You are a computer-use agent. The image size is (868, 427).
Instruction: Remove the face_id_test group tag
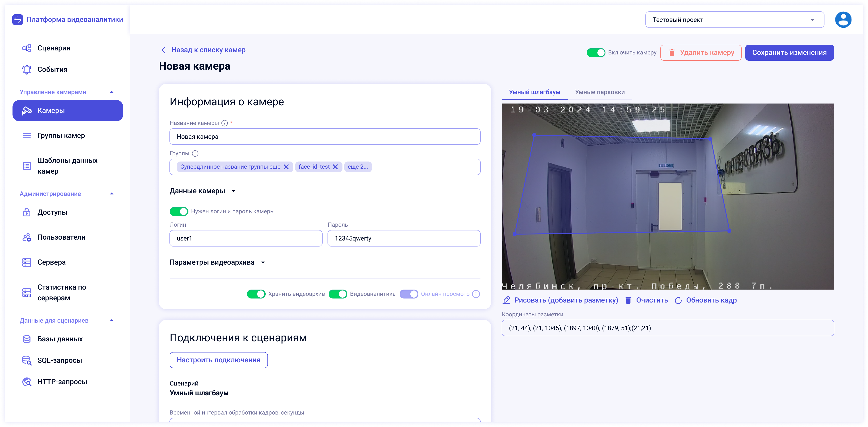[335, 167]
